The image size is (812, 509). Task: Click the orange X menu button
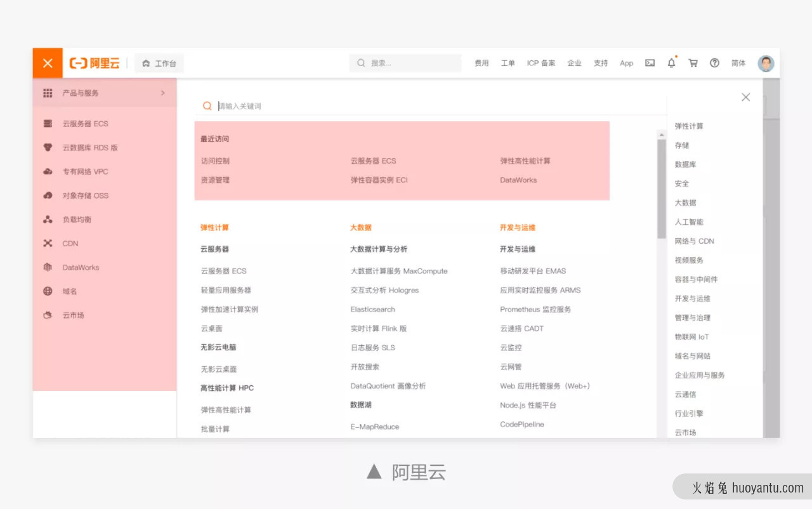pos(48,63)
